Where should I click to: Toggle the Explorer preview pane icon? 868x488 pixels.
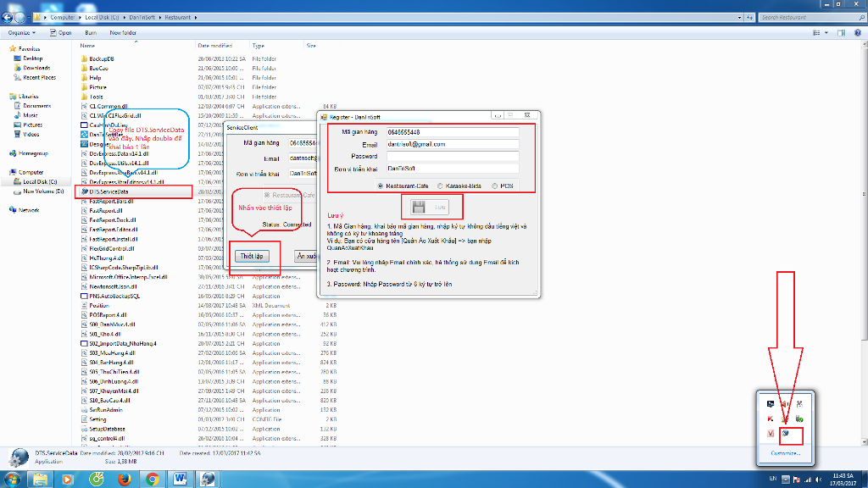click(842, 33)
